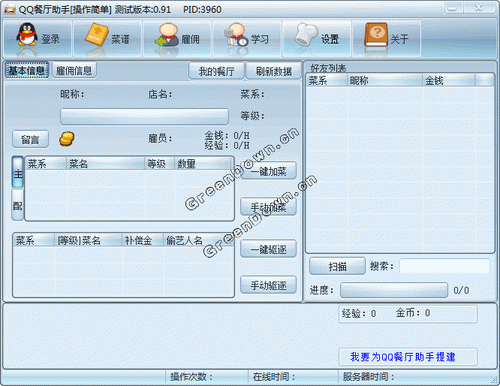Switch to the 雇佣信息 tab
This screenshot has height=386, width=500.
click(x=74, y=70)
